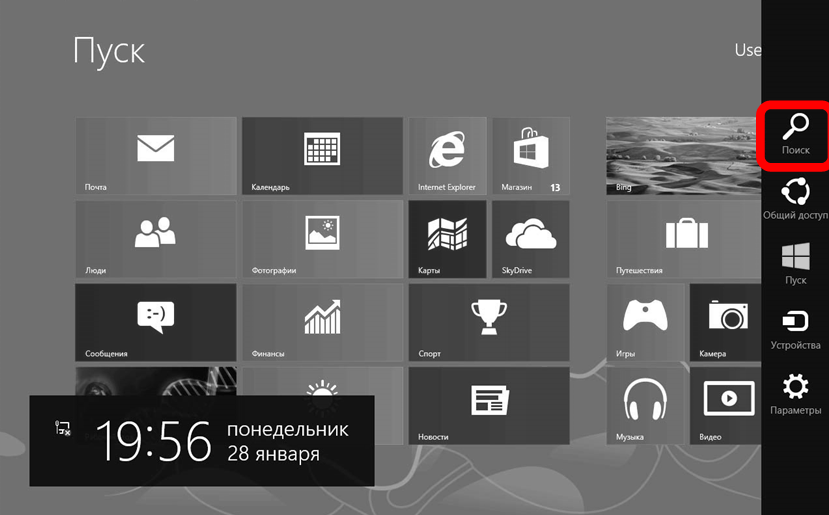Launch the Карты maps tile
Viewport: 829px width, 515px height.
pyautogui.click(x=447, y=239)
